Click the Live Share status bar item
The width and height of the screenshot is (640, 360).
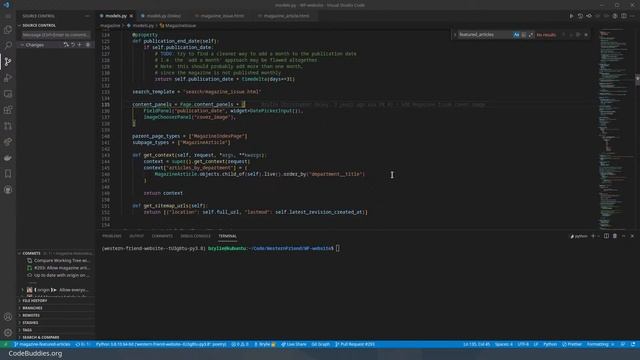click(x=293, y=344)
